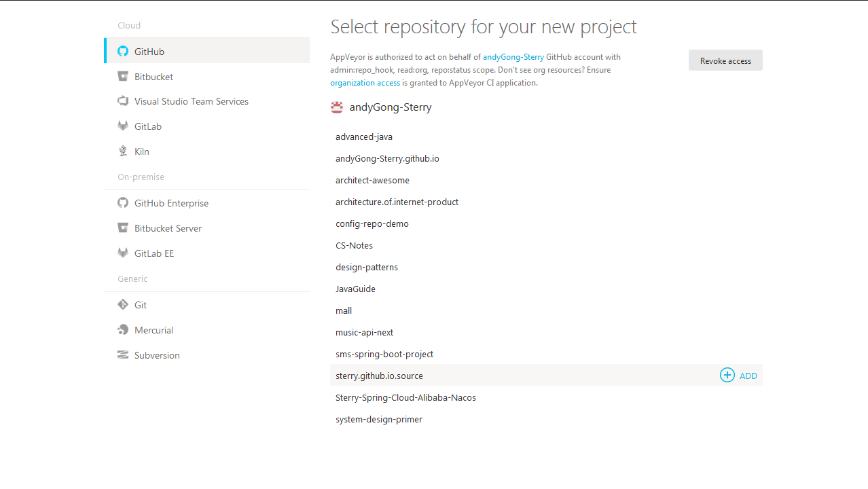Choose the system-design-primer repository
Screen dimensions: 868x489
[x=546, y=419]
